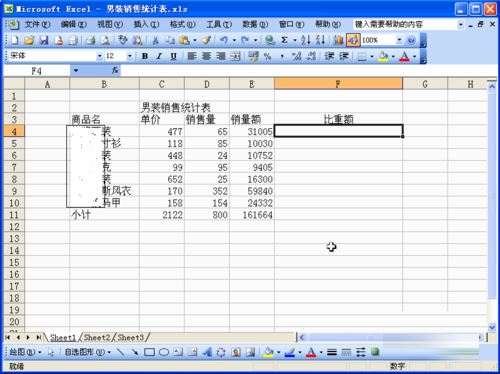
Task: Toggle Italic formatting
Action: [x=159, y=56]
